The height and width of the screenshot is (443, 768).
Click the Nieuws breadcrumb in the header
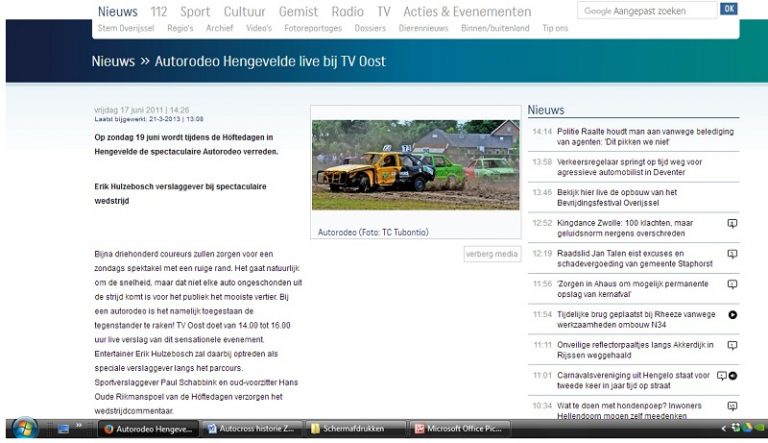pyautogui.click(x=113, y=61)
